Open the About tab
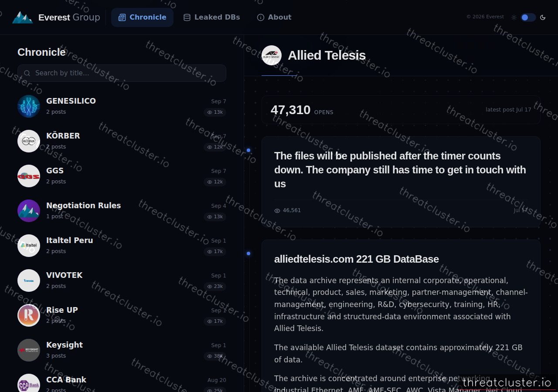 274,17
